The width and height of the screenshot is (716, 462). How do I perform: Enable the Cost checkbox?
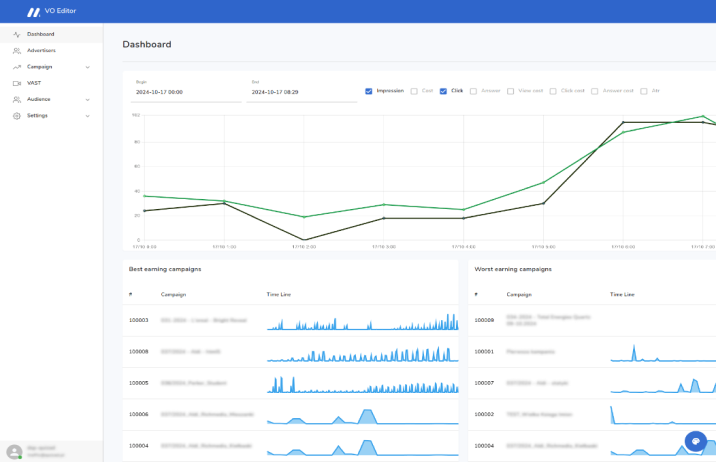414,91
